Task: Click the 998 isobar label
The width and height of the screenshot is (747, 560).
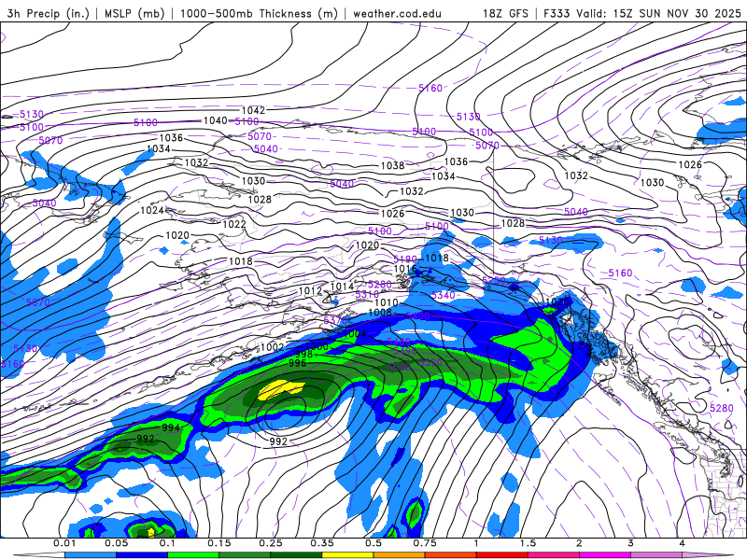Action: (x=304, y=355)
